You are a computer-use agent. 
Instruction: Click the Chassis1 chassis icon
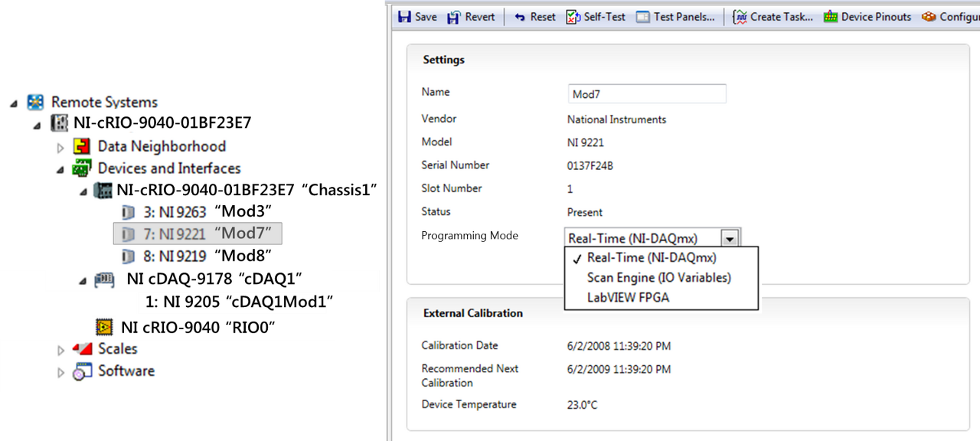(x=103, y=190)
